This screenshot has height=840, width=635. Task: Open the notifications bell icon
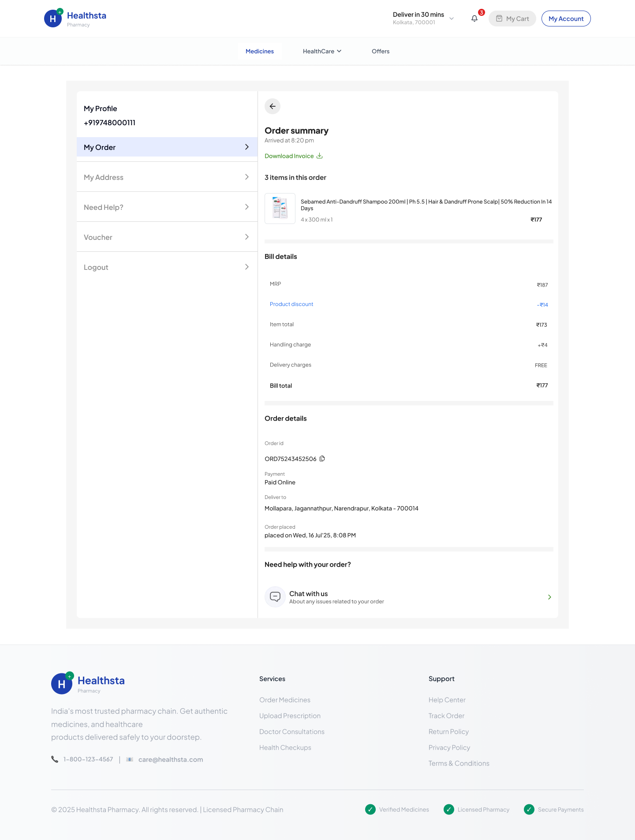[474, 19]
